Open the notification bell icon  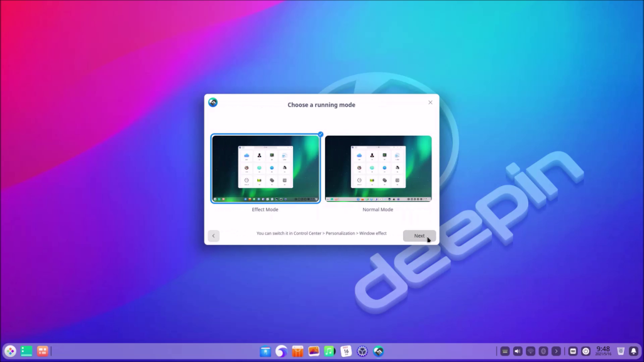tap(633, 351)
